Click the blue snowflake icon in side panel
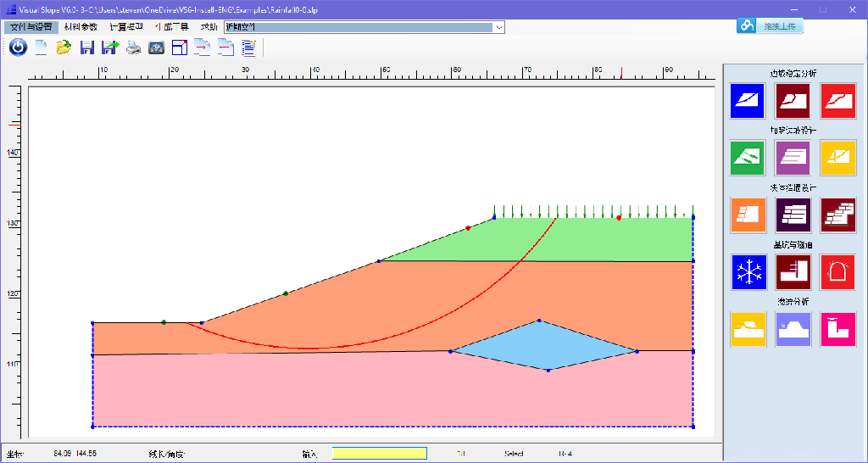 (x=748, y=272)
